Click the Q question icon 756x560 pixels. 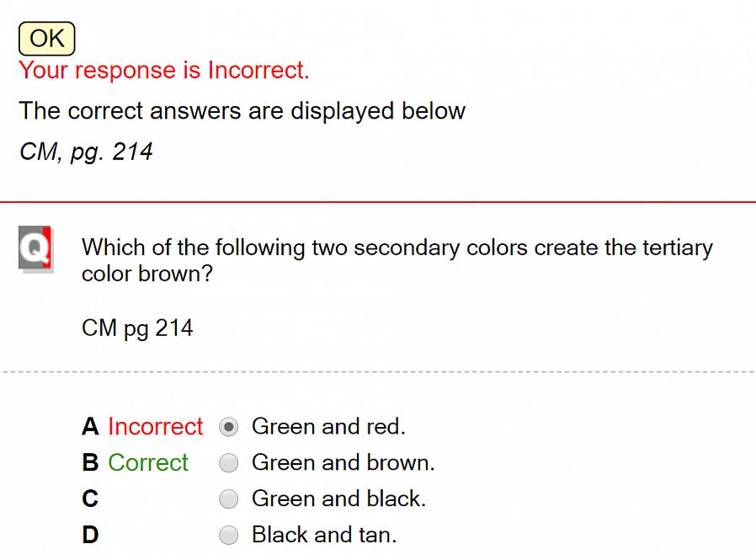(35, 249)
